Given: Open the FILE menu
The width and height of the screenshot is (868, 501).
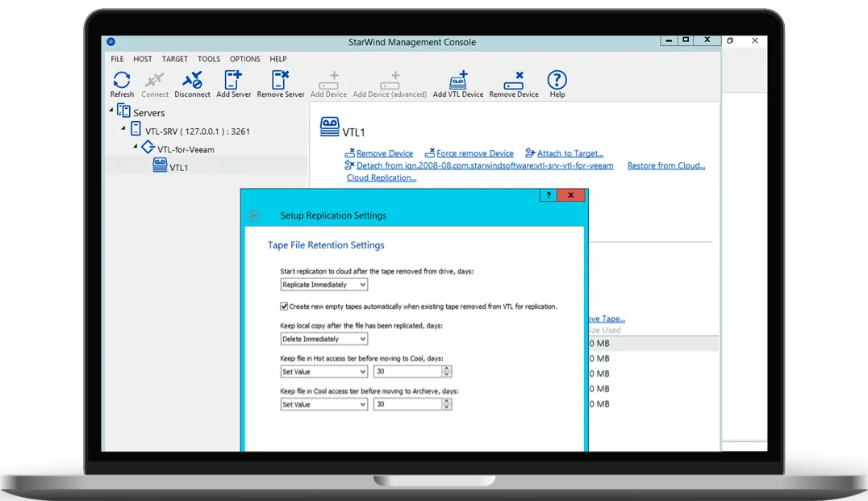Looking at the screenshot, I should [117, 59].
